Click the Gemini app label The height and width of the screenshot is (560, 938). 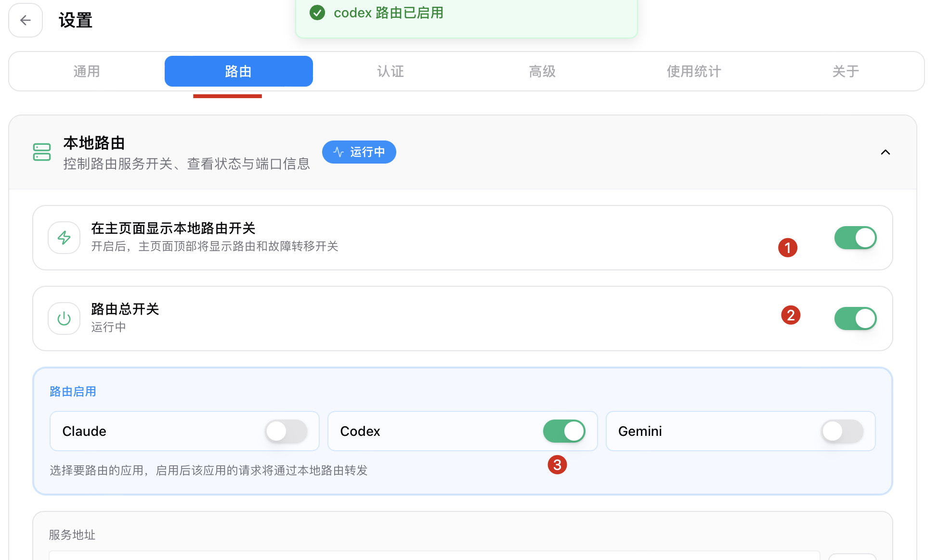pos(640,431)
